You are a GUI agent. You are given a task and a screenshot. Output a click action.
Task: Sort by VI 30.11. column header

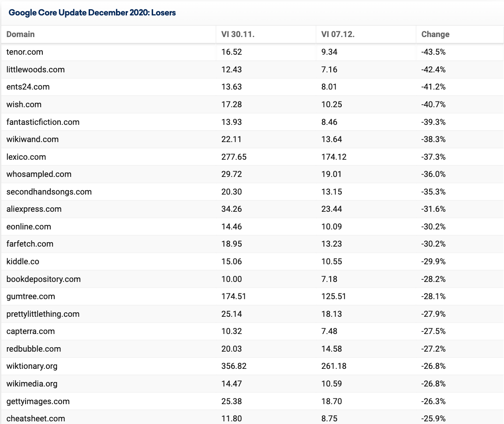(x=238, y=34)
